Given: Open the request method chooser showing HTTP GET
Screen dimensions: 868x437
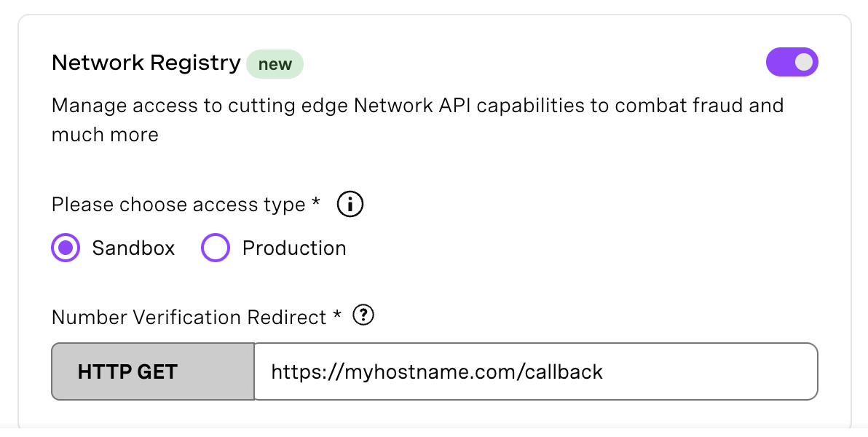Looking at the screenshot, I should pyautogui.click(x=152, y=371).
